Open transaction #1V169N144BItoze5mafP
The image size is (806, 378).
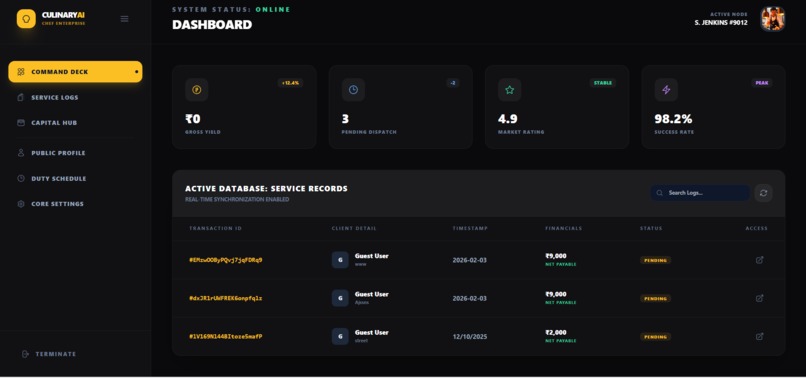(226, 337)
